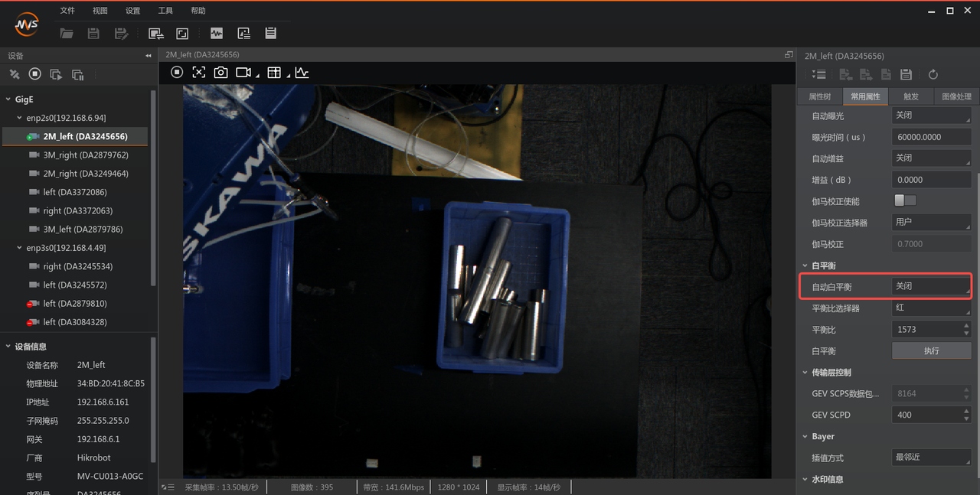
Task: Open the histogram line chart tool
Action: [302, 72]
